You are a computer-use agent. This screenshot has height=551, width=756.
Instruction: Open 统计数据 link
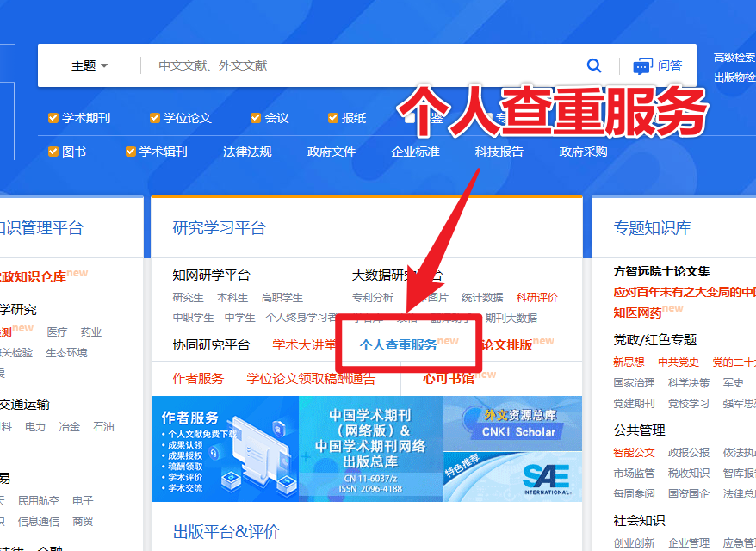[482, 297]
